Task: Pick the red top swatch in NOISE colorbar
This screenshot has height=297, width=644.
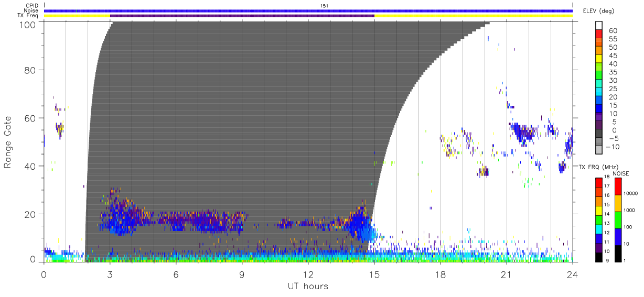Action: [x=618, y=186]
